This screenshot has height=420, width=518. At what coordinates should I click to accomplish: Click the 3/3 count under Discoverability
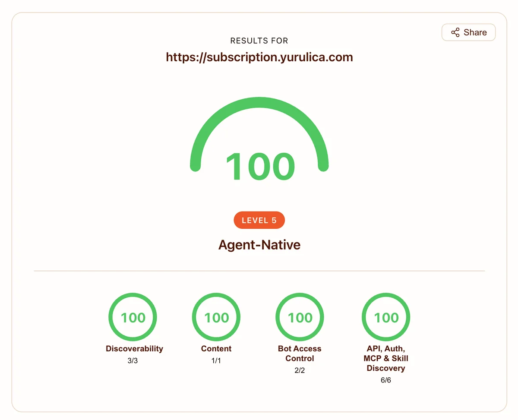coord(133,360)
